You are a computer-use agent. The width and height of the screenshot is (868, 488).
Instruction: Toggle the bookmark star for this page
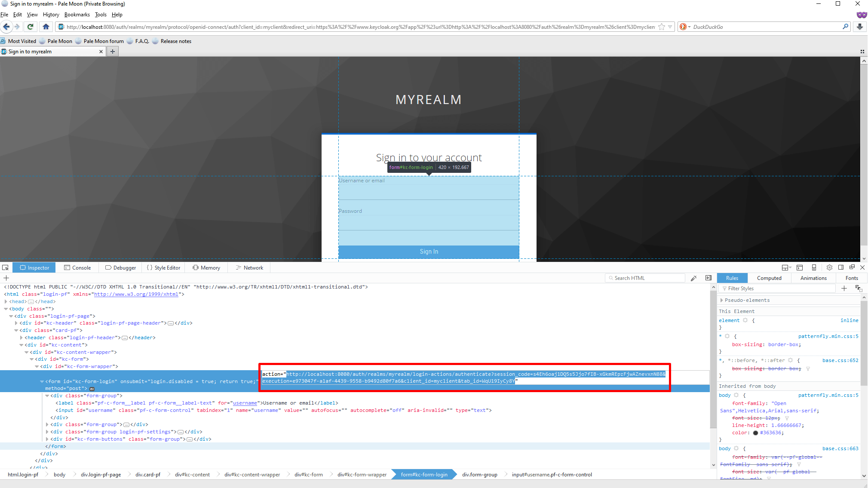coord(662,26)
